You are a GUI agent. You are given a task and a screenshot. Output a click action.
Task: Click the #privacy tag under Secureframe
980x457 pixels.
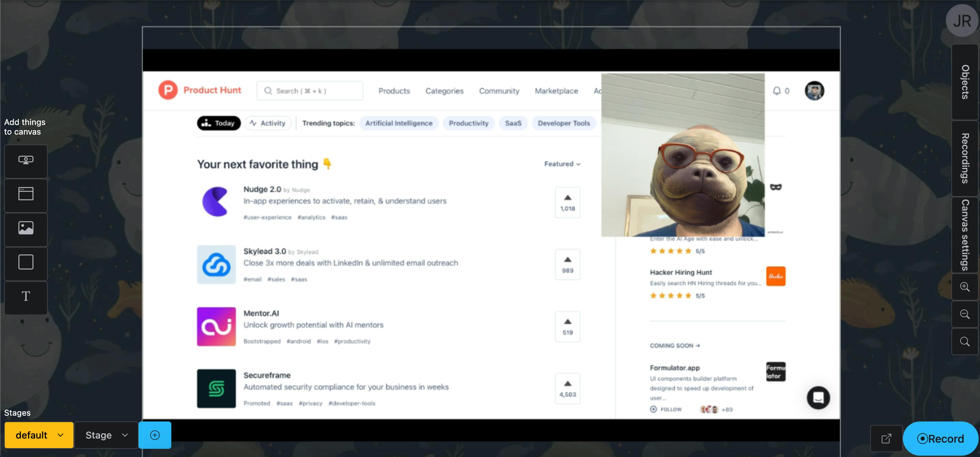pos(311,404)
